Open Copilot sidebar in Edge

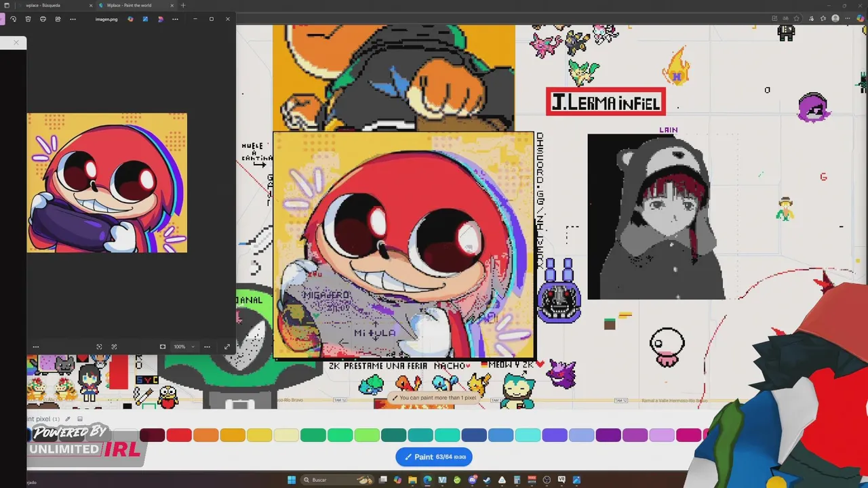860,18
